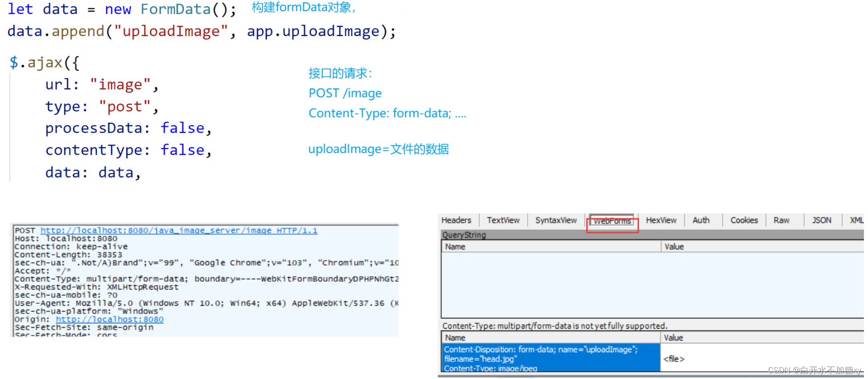Click the 构建formData对象 comment
868x379 pixels.
[304, 7]
